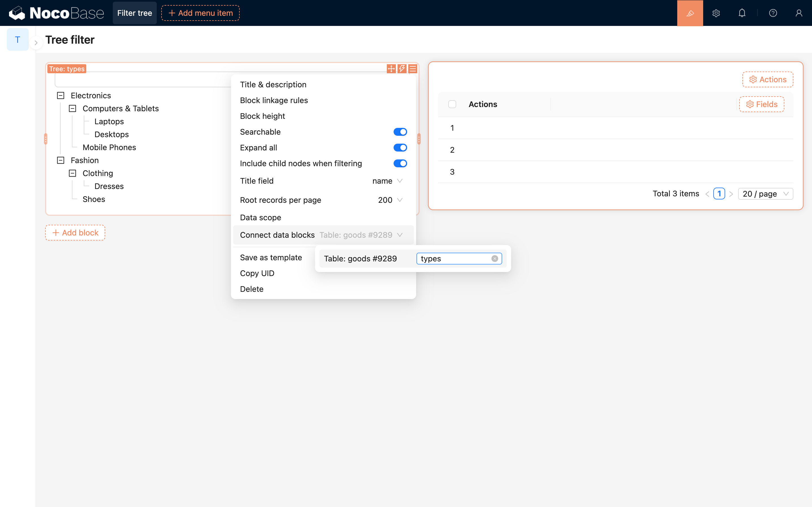Open the settings gear in top bar
812x507 pixels.
tap(716, 13)
